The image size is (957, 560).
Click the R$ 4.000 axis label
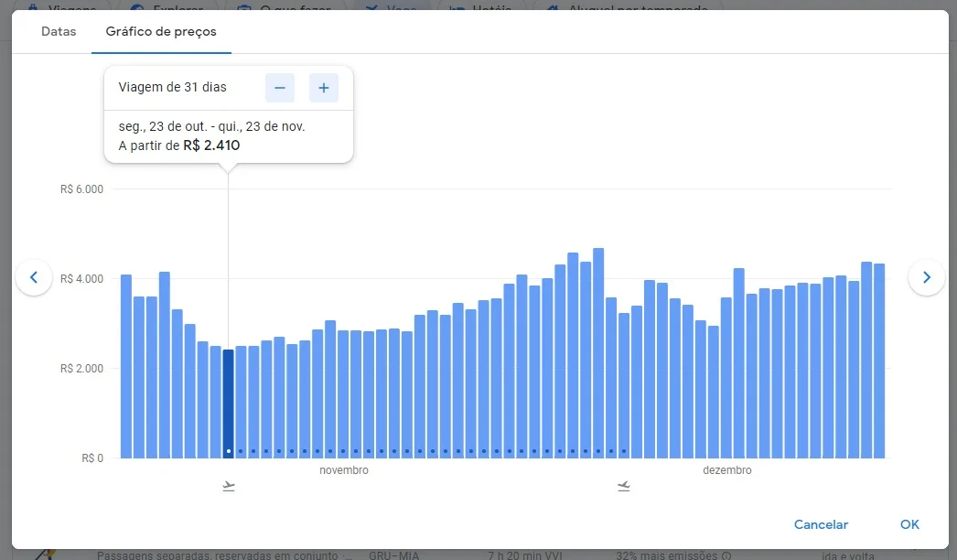(81, 279)
